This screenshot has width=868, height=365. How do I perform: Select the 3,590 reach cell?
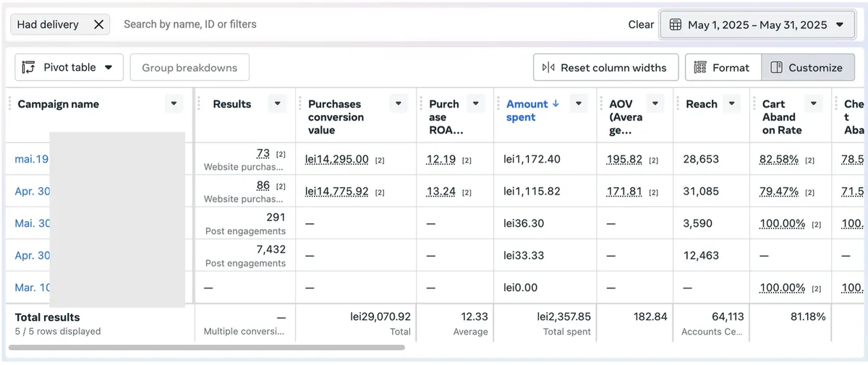click(712, 223)
